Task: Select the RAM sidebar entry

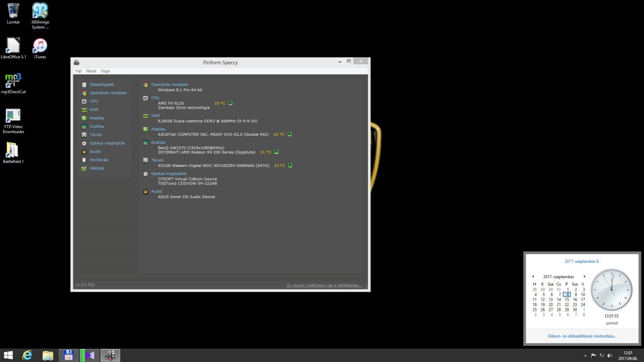Action: [x=94, y=110]
